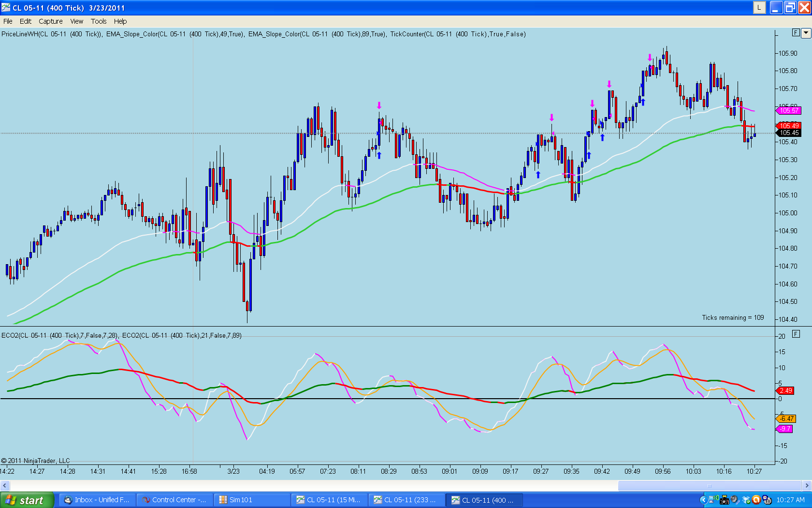Viewport: 812px width, 508px height.
Task: Click the orange Avast tray icon
Action: [x=756, y=500]
